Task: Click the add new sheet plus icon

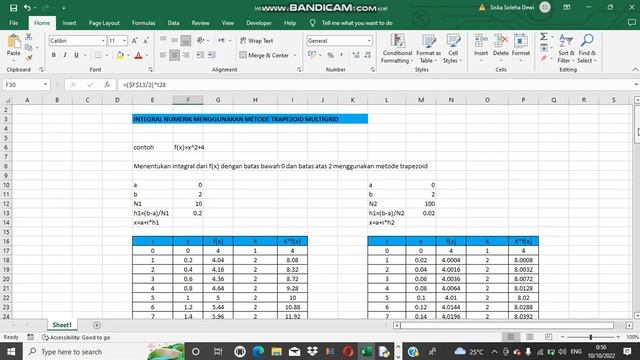Action: pyautogui.click(x=97, y=325)
